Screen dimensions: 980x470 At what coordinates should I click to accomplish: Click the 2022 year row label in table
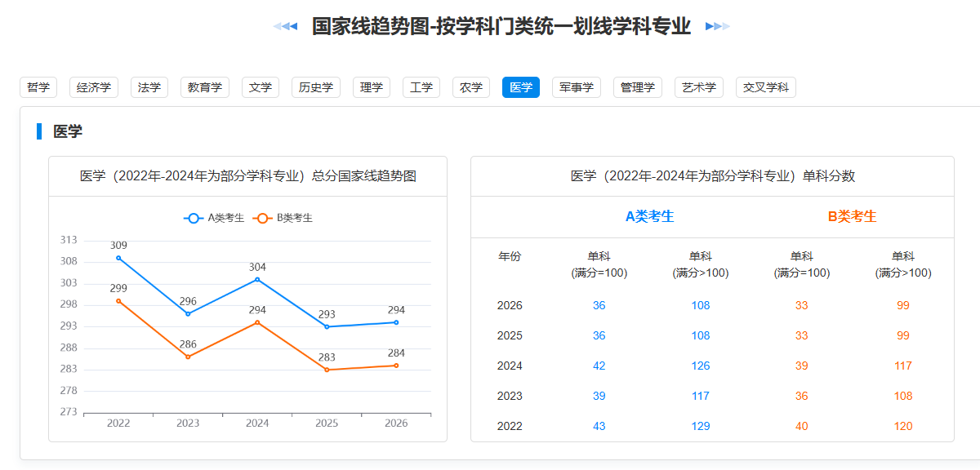point(510,426)
